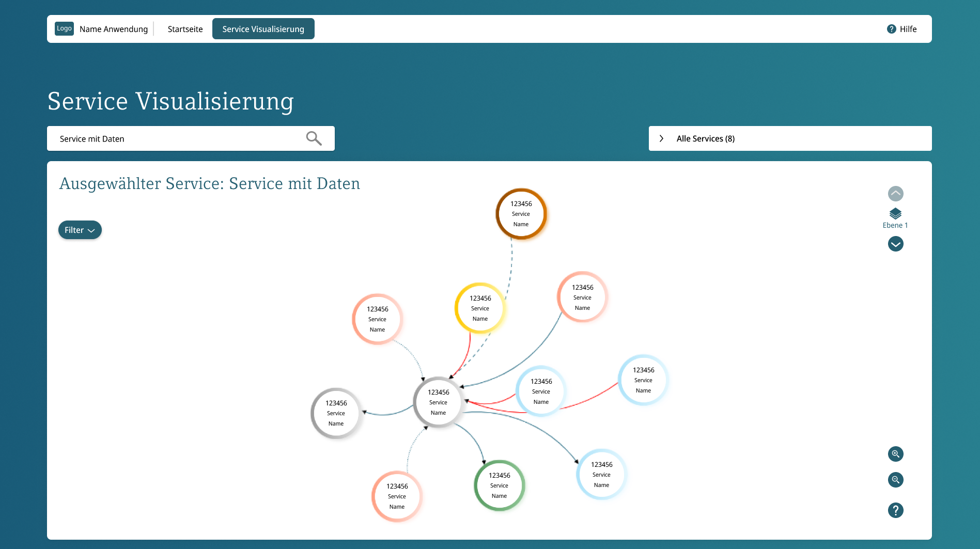Move down one Ebene with the down arrow

pyautogui.click(x=895, y=244)
